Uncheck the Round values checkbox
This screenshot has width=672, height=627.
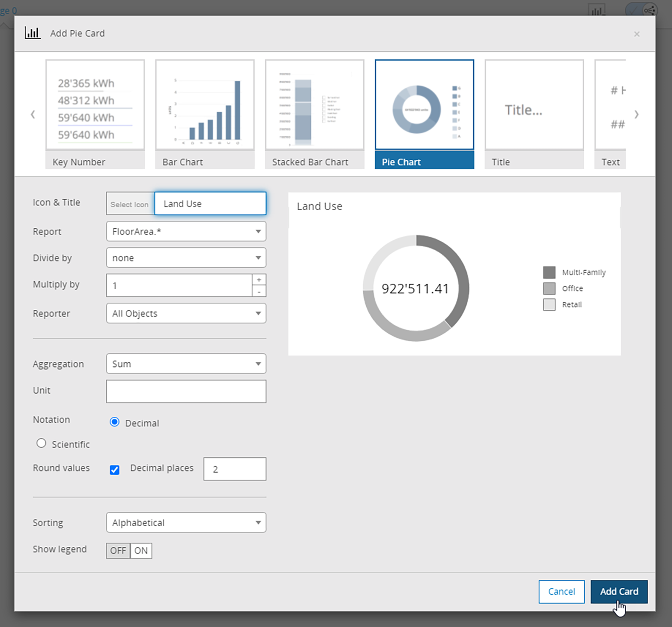pyautogui.click(x=114, y=470)
